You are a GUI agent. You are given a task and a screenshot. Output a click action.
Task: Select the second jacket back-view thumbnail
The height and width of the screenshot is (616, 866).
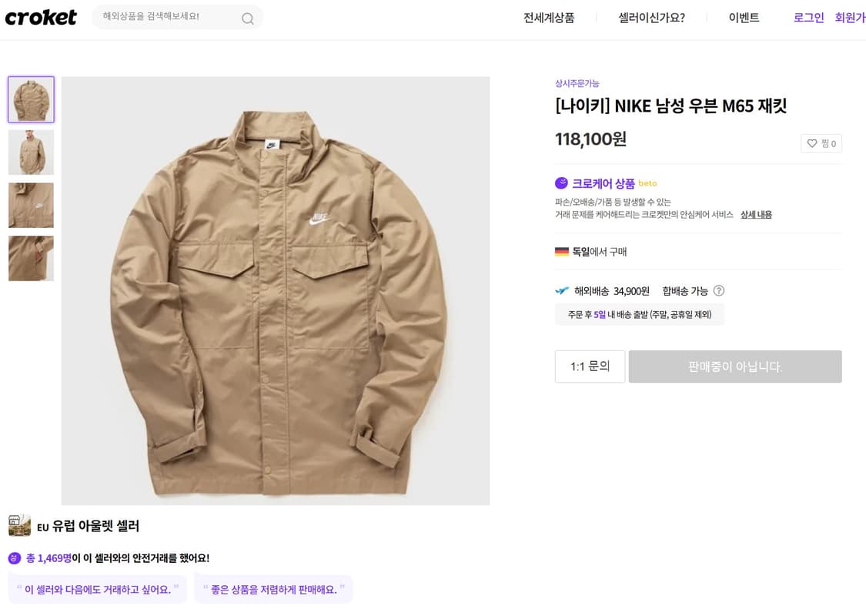[x=31, y=152]
